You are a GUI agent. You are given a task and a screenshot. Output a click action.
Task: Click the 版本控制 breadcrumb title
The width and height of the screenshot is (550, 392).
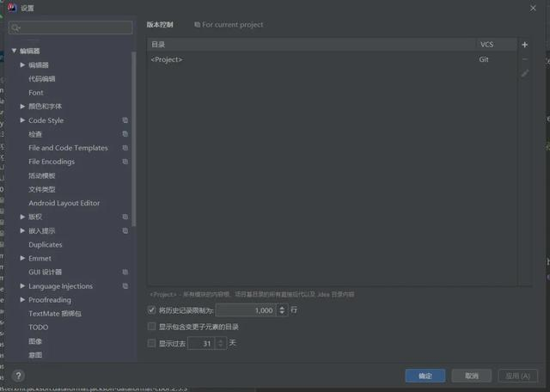[x=160, y=25]
